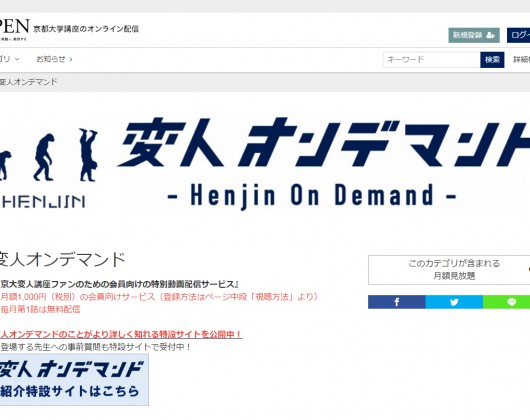Click the KYOTO-U OPEN site logo
Image resolution: width=530 pixels, height=420 pixels.
15,29
